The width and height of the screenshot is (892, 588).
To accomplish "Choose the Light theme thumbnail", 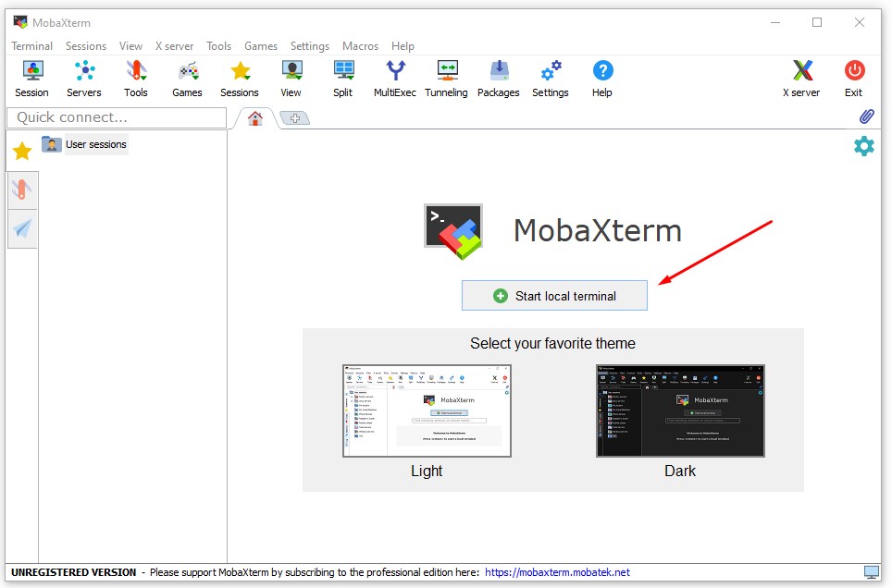I will click(x=427, y=410).
